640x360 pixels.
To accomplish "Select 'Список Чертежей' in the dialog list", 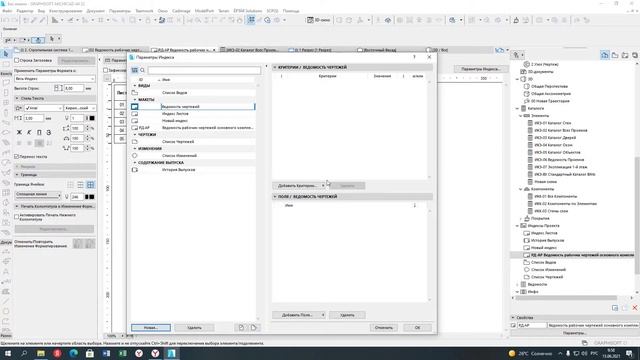I will pos(193,142).
